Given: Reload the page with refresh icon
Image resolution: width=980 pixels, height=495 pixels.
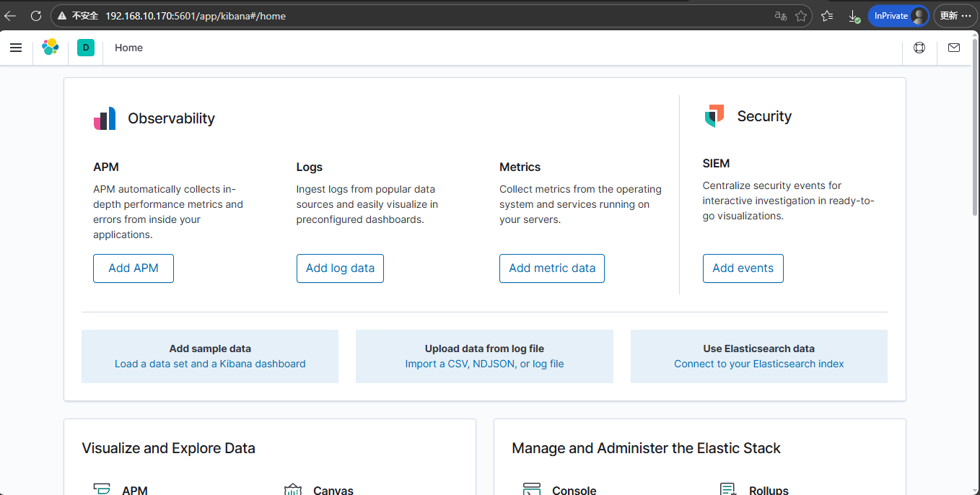Looking at the screenshot, I should [35, 15].
